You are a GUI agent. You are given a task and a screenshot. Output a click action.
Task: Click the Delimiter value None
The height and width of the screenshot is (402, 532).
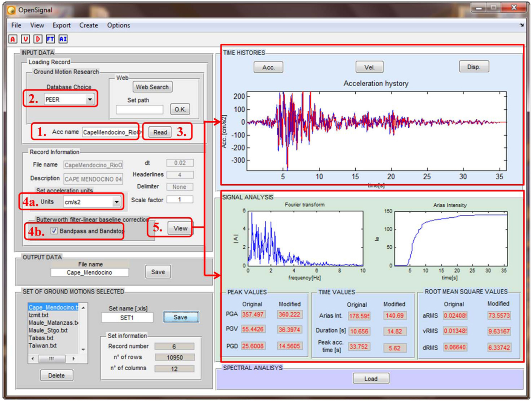(180, 187)
